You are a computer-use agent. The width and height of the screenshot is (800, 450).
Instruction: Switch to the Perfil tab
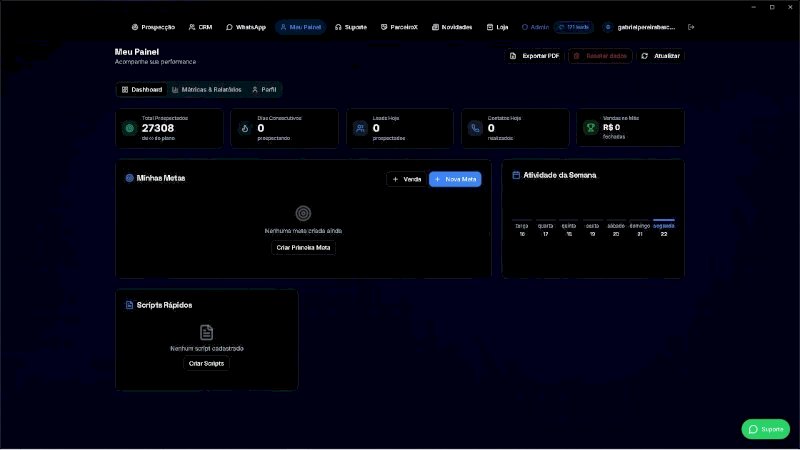264,90
